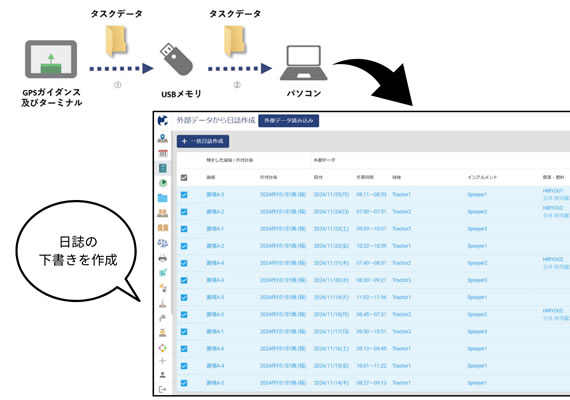Click the logout arrow icon at sidebar bottom
The width and height of the screenshot is (570, 400).
[162, 389]
